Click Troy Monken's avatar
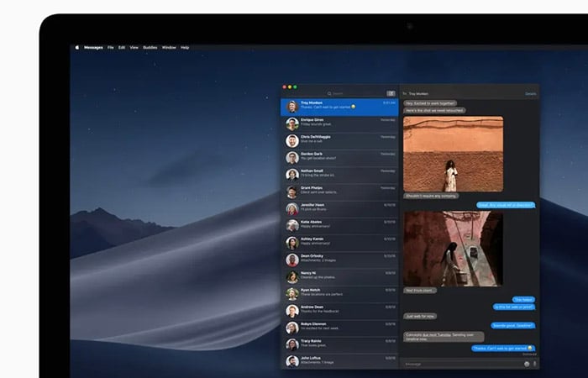 [x=292, y=107]
